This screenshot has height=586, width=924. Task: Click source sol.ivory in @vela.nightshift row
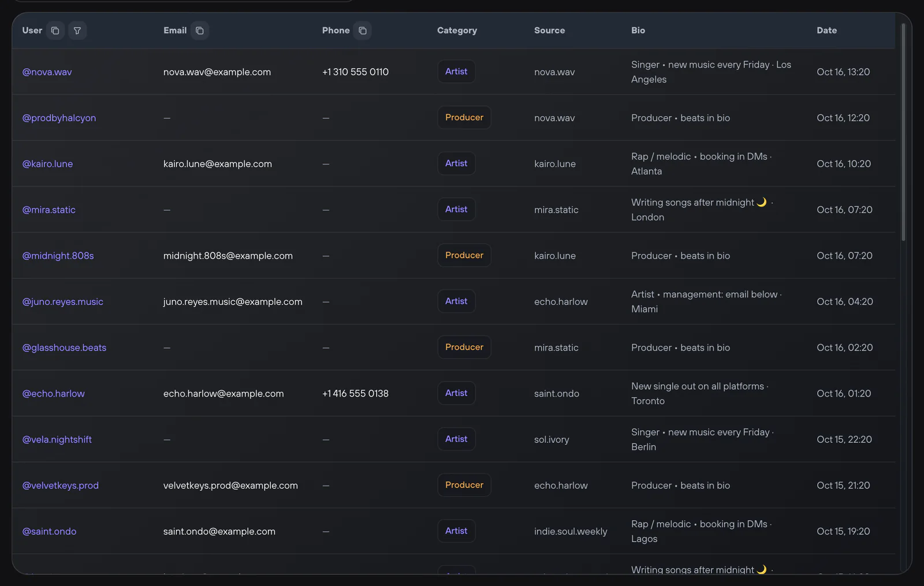tap(552, 439)
